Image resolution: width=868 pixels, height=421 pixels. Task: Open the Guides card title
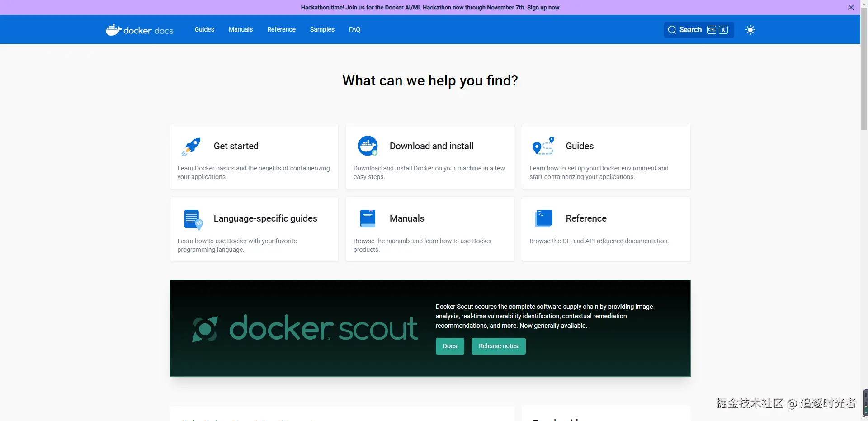(580, 146)
